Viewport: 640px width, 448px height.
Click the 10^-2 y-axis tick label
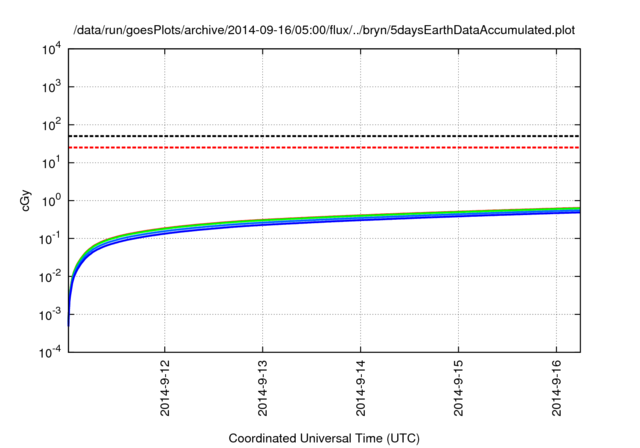[x=51, y=277]
